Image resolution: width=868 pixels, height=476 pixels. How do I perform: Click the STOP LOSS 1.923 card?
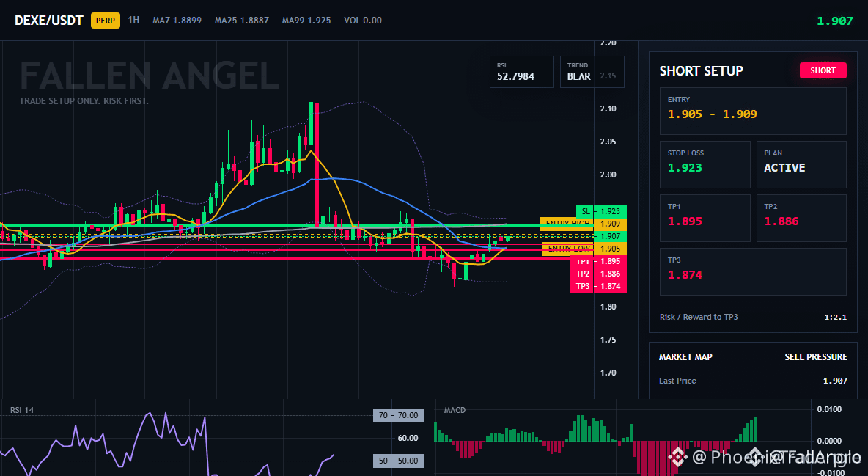(705, 164)
